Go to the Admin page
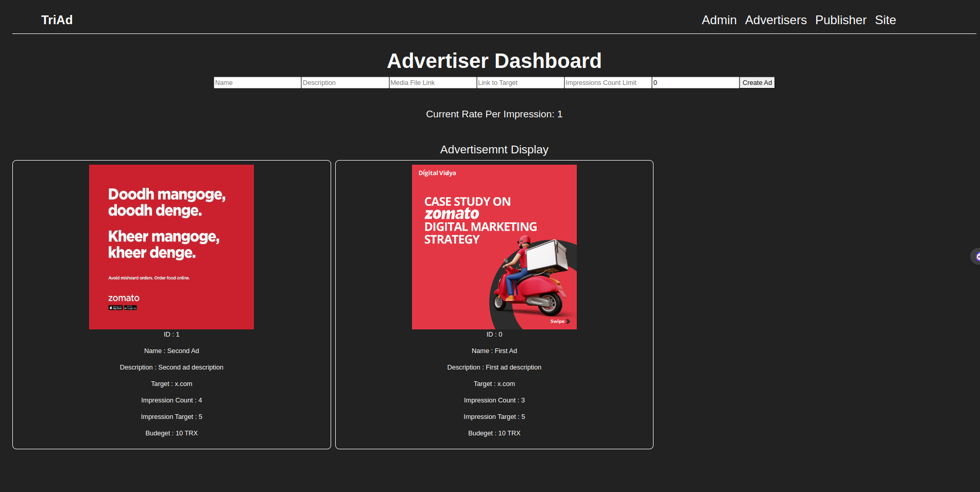This screenshot has height=492, width=980. pyautogui.click(x=719, y=20)
